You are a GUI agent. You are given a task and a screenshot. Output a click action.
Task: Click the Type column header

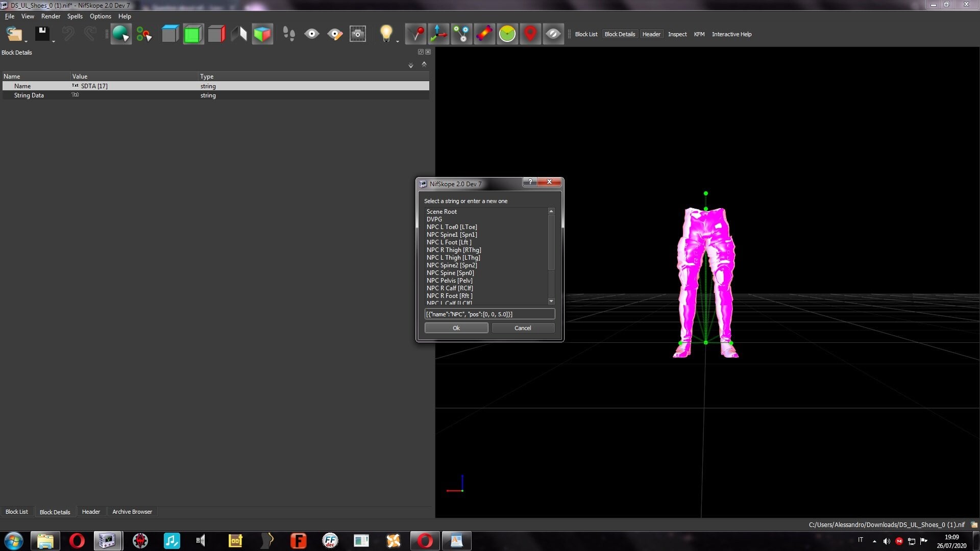tap(314, 77)
